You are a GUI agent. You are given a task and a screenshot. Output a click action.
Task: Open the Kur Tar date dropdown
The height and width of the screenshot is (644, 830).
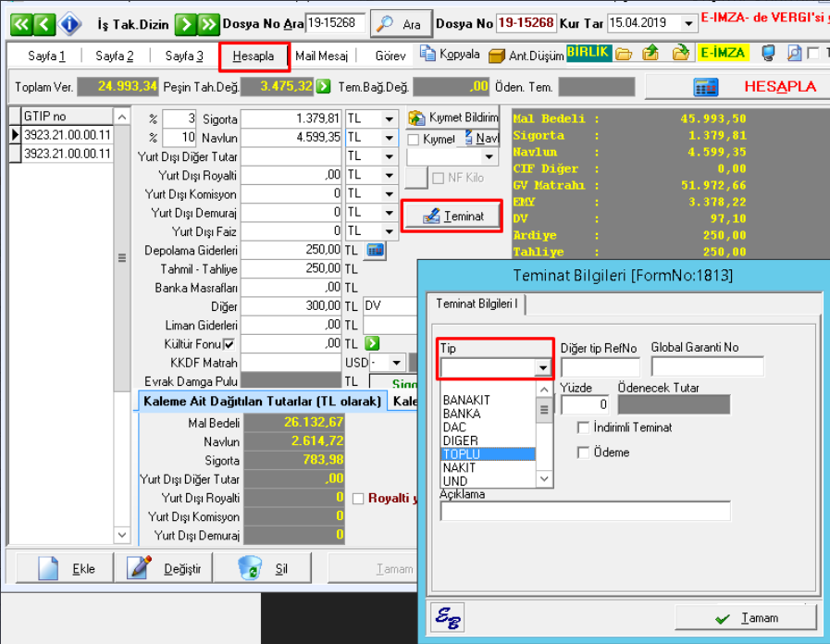coord(688,23)
